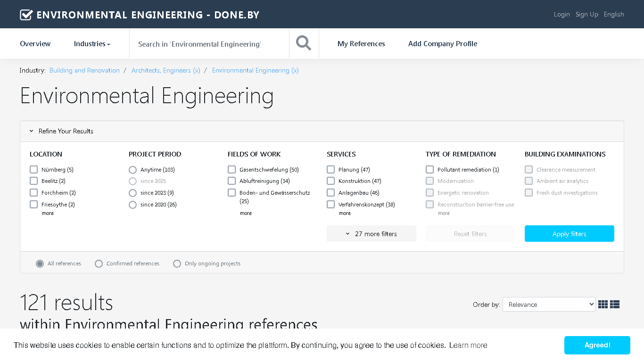
Task: Open Architects, Engineers (x) breadcrumb
Action: (166, 70)
